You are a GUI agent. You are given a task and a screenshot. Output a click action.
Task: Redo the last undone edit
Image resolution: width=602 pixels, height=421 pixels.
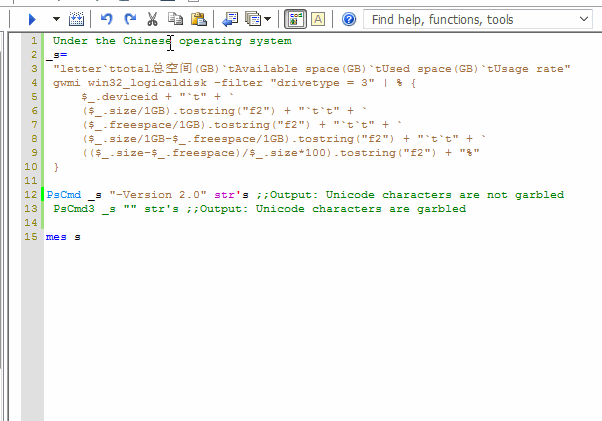tap(130, 19)
